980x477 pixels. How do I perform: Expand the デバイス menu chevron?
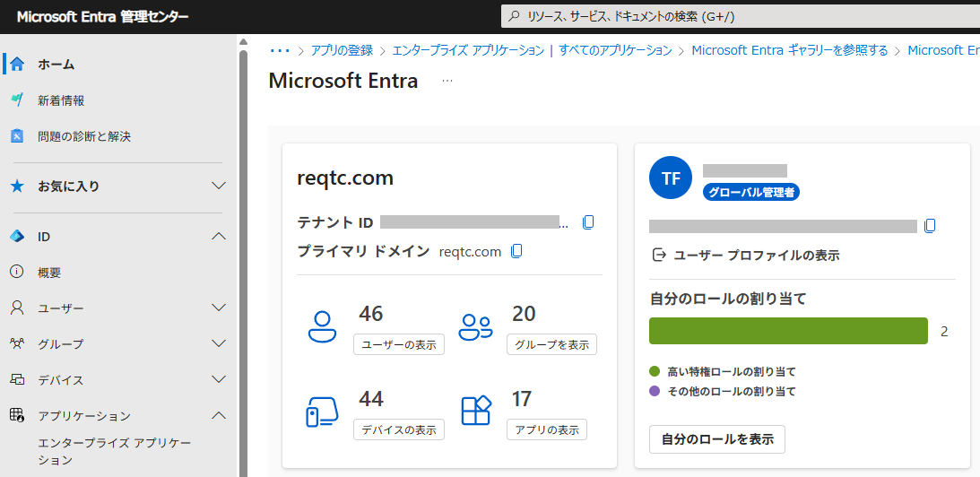tap(219, 379)
